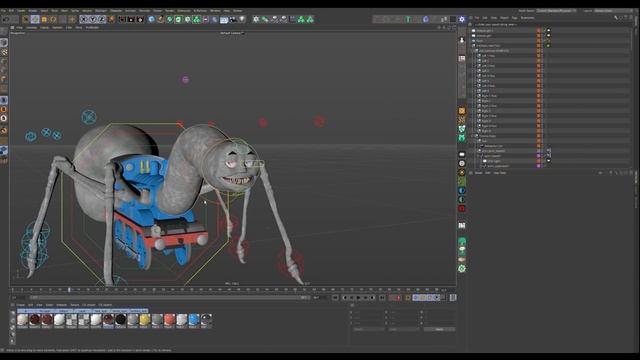
Task: Click the Light object icon
Action: pos(242,19)
